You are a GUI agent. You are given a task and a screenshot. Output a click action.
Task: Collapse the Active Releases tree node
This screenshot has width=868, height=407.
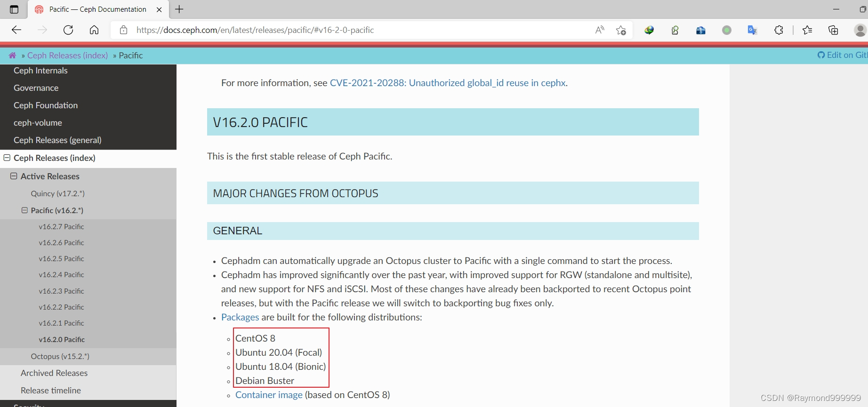pyautogui.click(x=14, y=176)
